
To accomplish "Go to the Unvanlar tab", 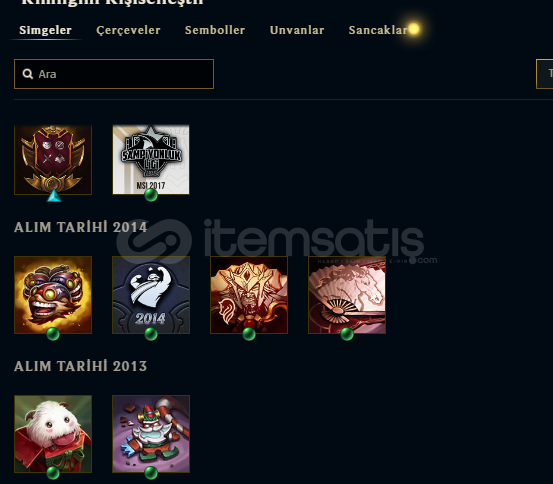I will click(x=297, y=30).
